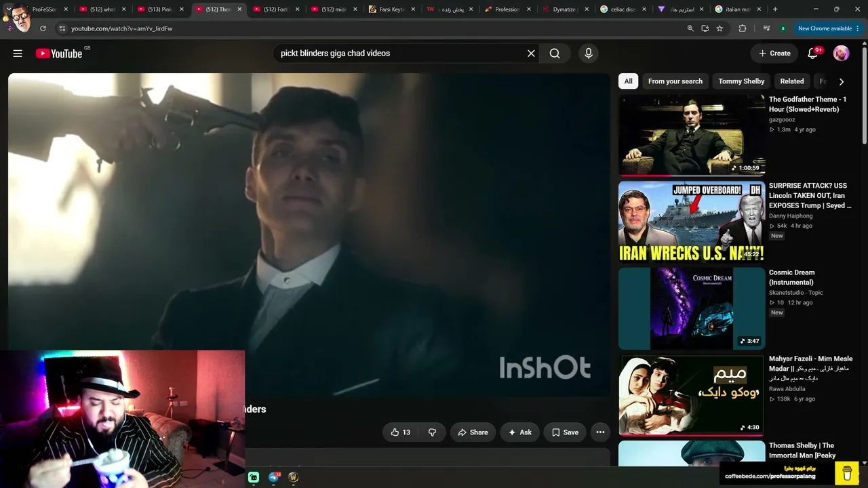
Task: Open the Cosmic Dream video thumbnail
Action: click(x=691, y=308)
